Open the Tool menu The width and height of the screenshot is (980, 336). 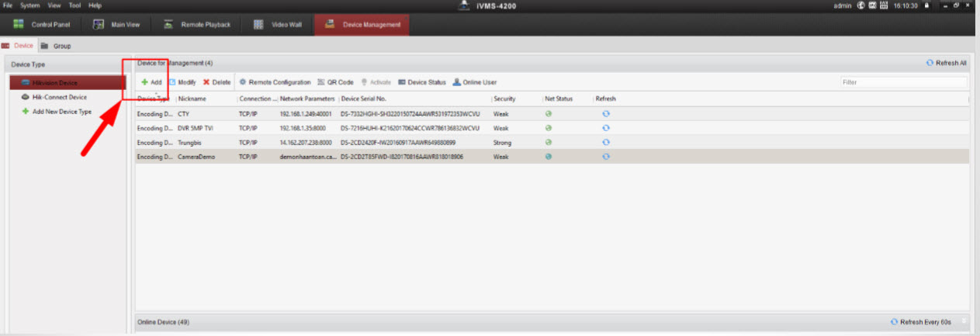(74, 5)
